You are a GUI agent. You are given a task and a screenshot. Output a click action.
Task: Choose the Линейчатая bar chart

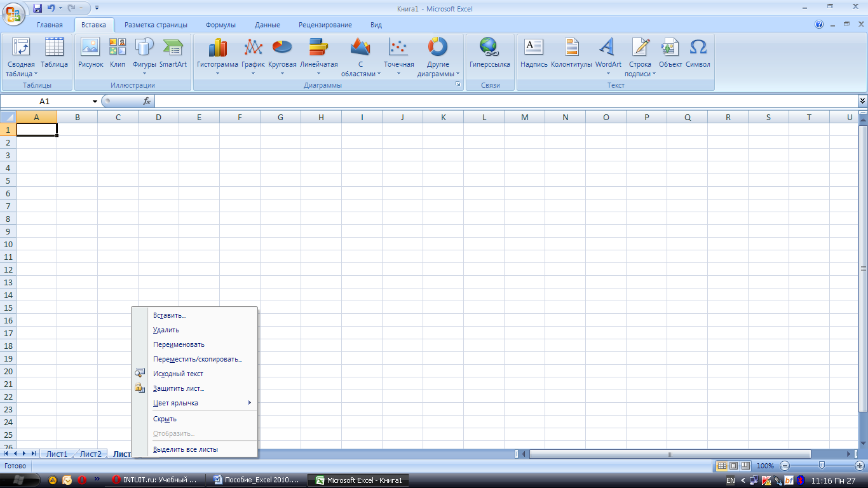click(x=318, y=57)
